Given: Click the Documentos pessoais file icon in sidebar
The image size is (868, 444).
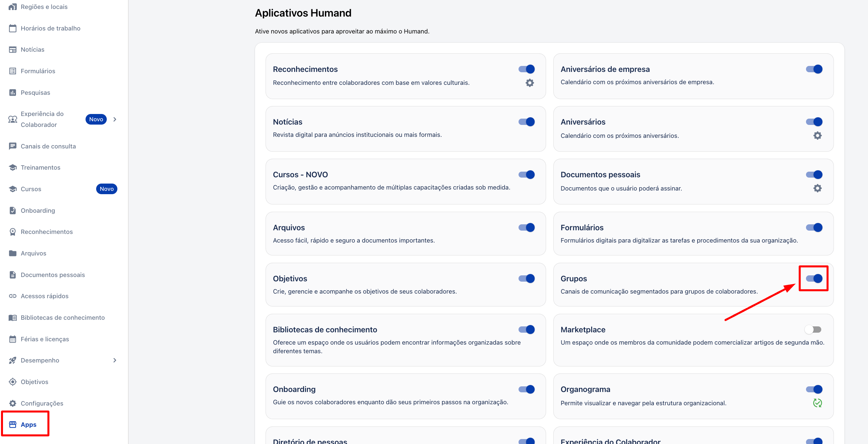Looking at the screenshot, I should (x=13, y=275).
